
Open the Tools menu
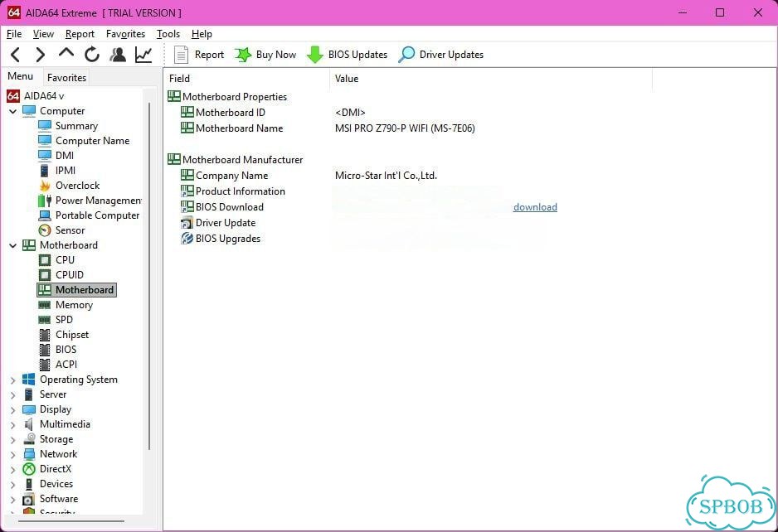(168, 34)
